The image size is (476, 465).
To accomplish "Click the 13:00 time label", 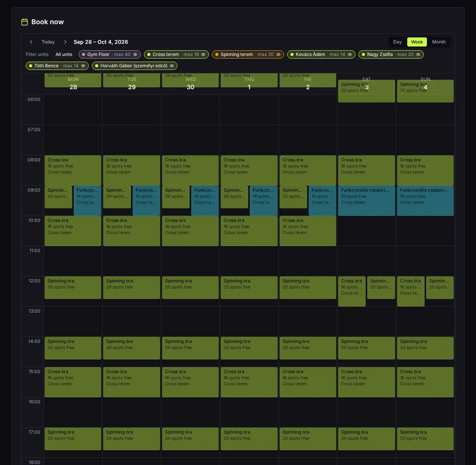I will (34, 311).
